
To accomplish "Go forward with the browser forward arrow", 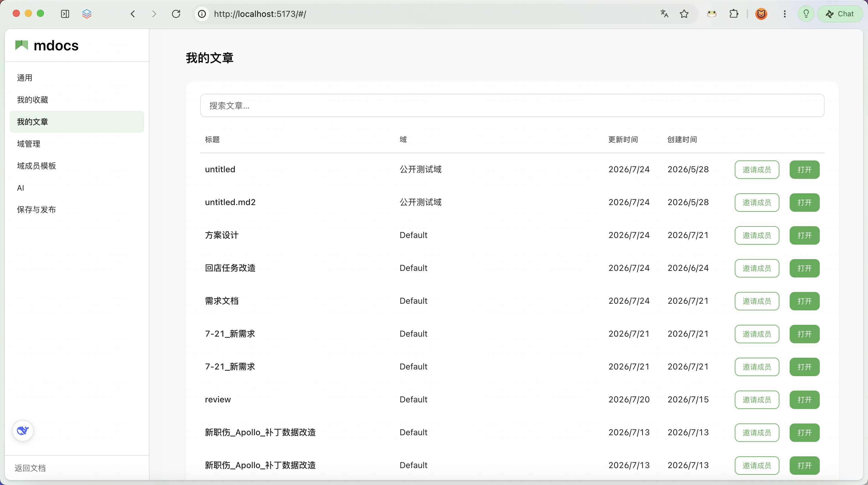I will point(154,14).
